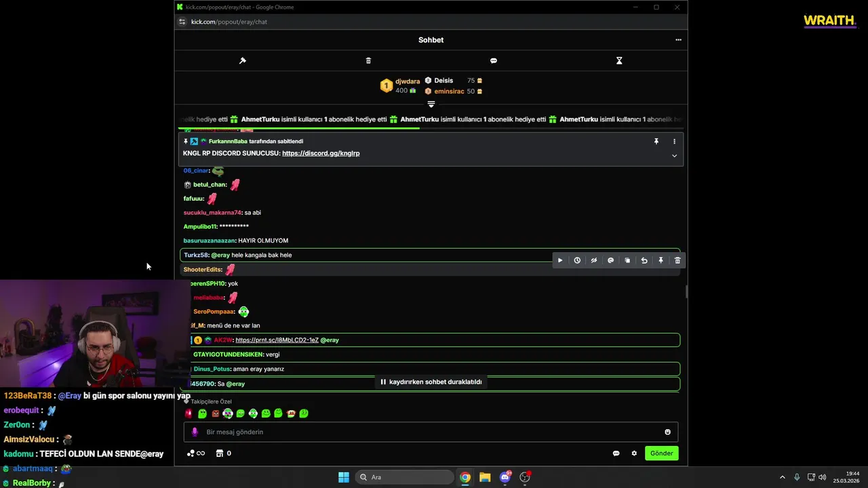This screenshot has height=488, width=868.
Task: Copy the Turkz58 message
Action: coord(627,260)
